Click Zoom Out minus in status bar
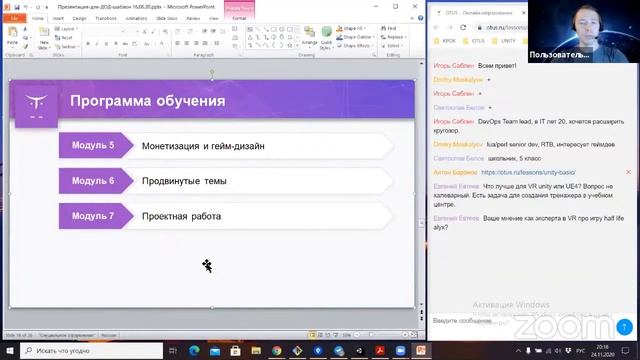Viewport: 640px width, 360px height. 357,335
